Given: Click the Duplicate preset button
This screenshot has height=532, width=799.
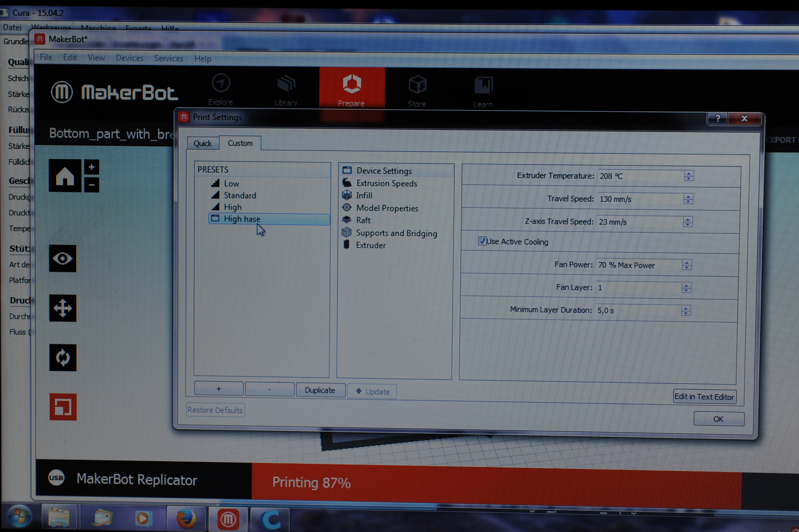Looking at the screenshot, I should [320, 390].
